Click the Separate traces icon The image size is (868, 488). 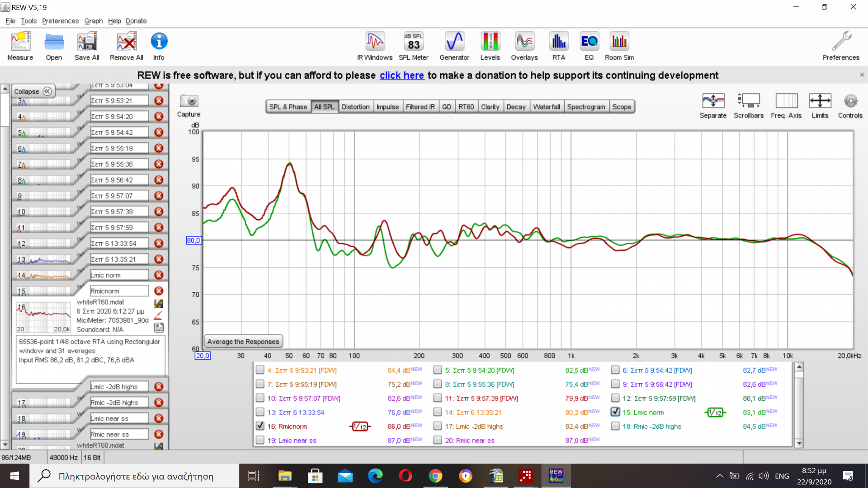pos(713,101)
